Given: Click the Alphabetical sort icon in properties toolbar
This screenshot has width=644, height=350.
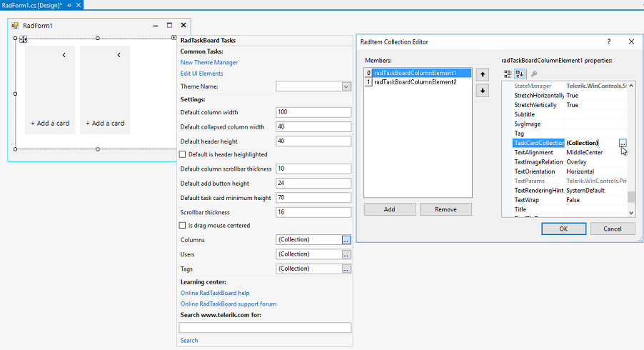Looking at the screenshot, I should point(520,74).
